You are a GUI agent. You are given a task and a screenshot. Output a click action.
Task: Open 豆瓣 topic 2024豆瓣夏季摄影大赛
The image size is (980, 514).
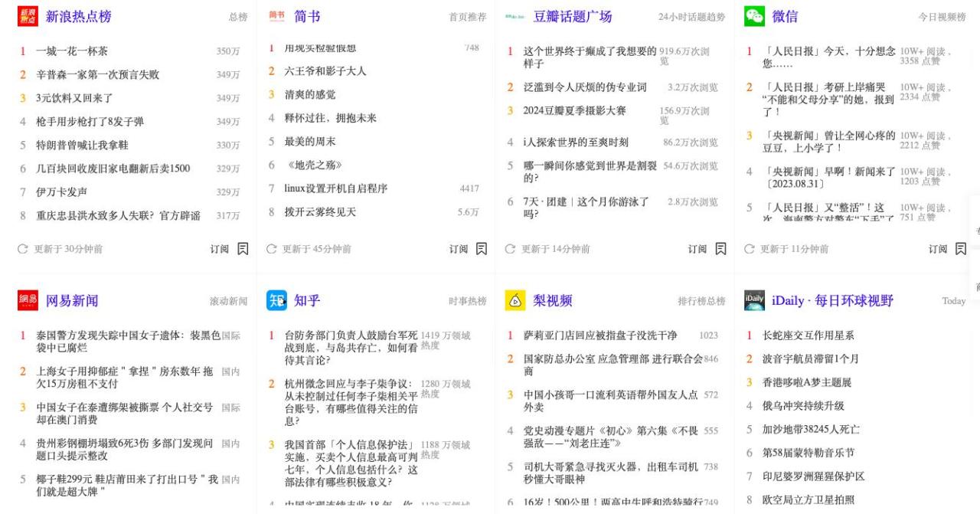[x=574, y=110]
